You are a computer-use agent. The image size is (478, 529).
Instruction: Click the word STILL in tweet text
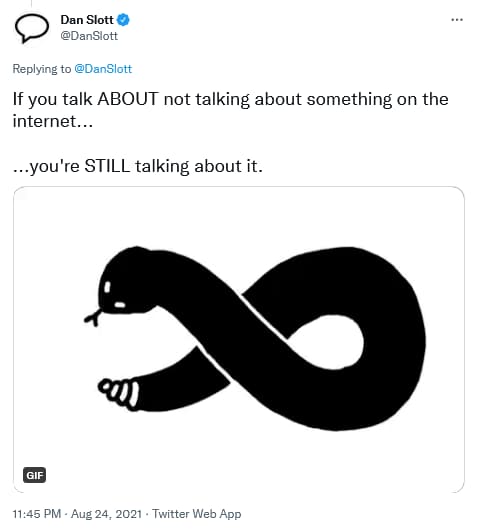[x=107, y=166]
